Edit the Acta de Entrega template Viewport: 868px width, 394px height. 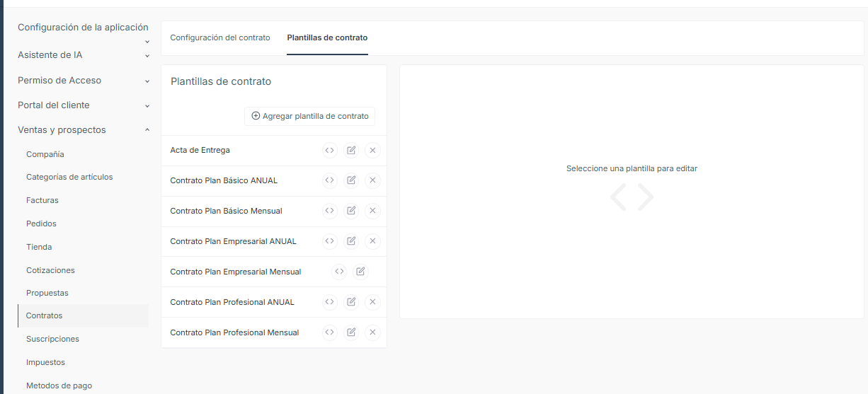tap(351, 150)
